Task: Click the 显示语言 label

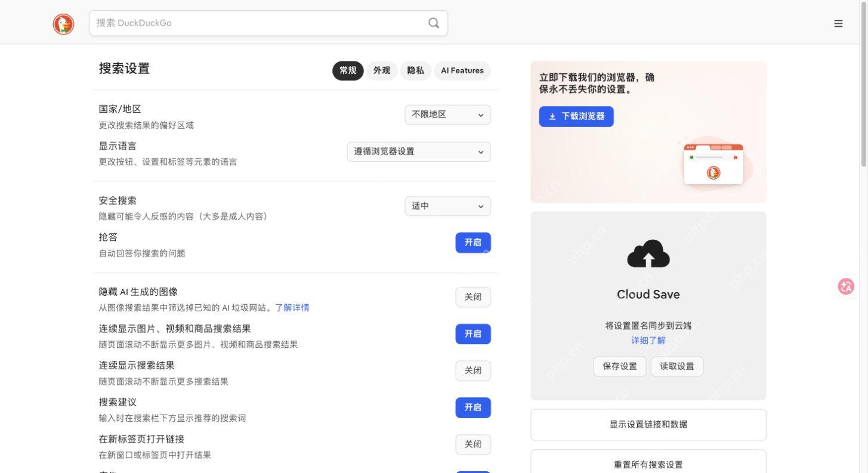Action: (118, 146)
